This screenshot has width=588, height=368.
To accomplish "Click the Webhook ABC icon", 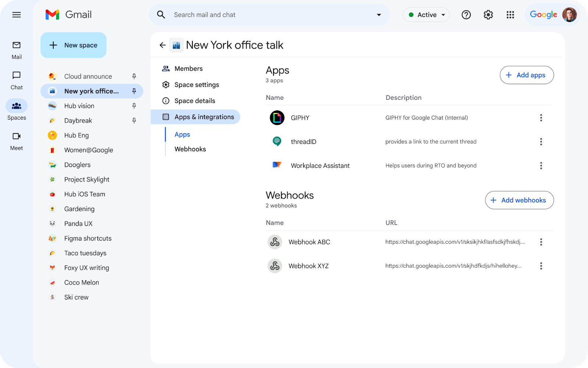I will click(275, 242).
